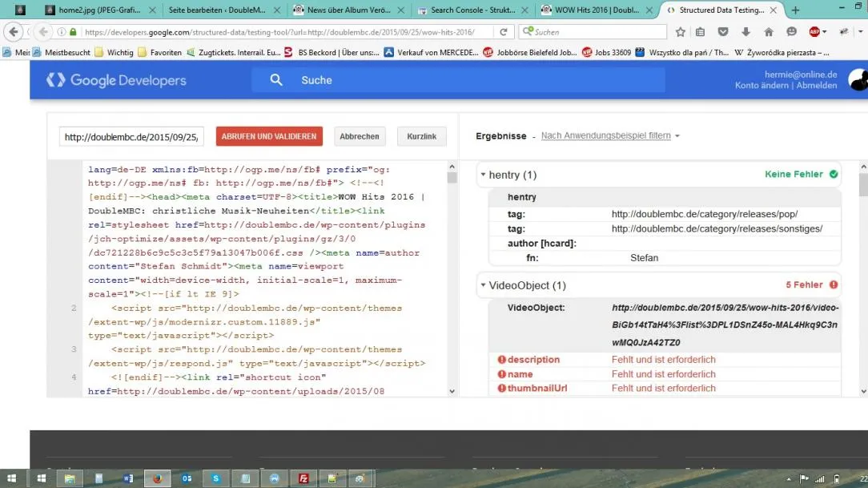Bookmark this page with the star icon
The height and width of the screenshot is (488, 868).
[681, 32]
